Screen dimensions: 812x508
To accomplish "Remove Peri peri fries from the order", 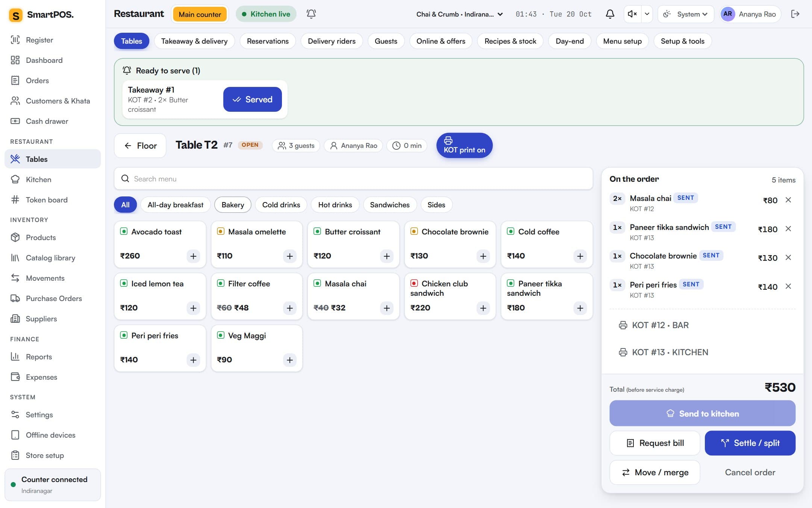I will click(788, 286).
